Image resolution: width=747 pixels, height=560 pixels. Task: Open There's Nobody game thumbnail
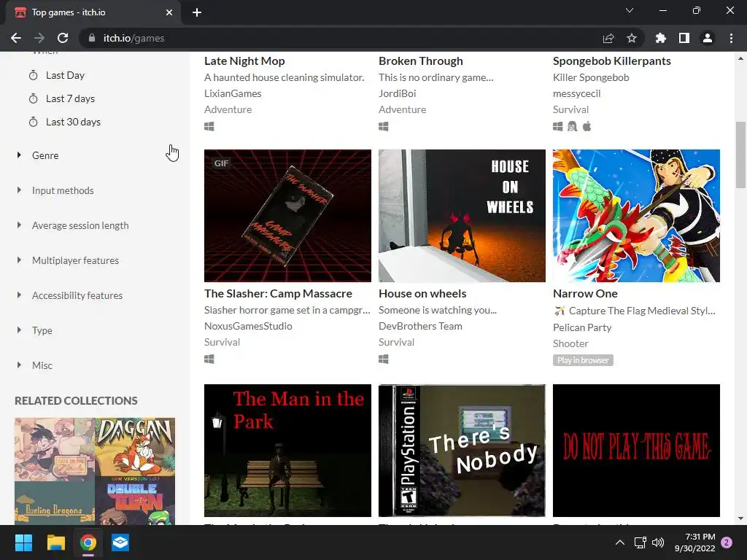[462, 451]
